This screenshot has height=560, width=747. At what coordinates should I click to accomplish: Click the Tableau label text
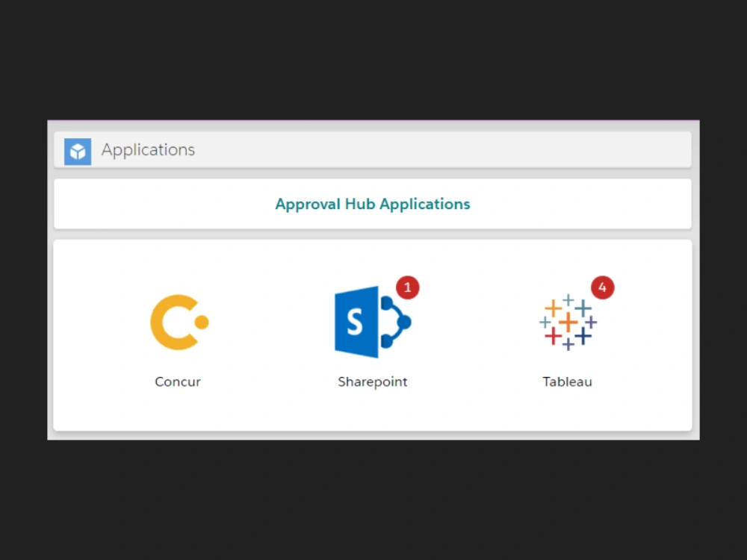point(568,382)
